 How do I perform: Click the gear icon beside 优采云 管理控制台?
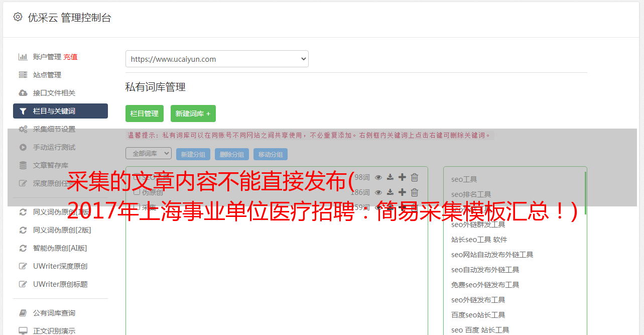coord(18,17)
